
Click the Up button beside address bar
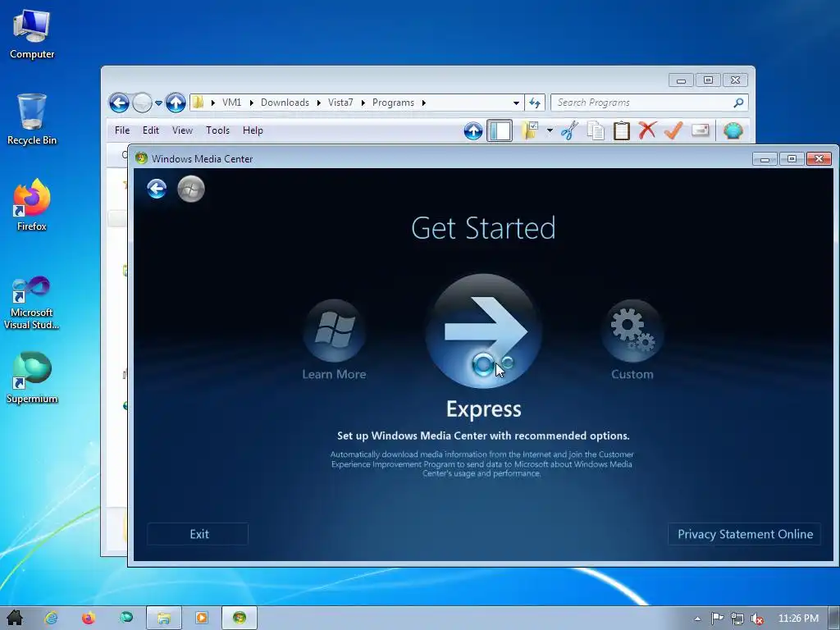coord(176,103)
